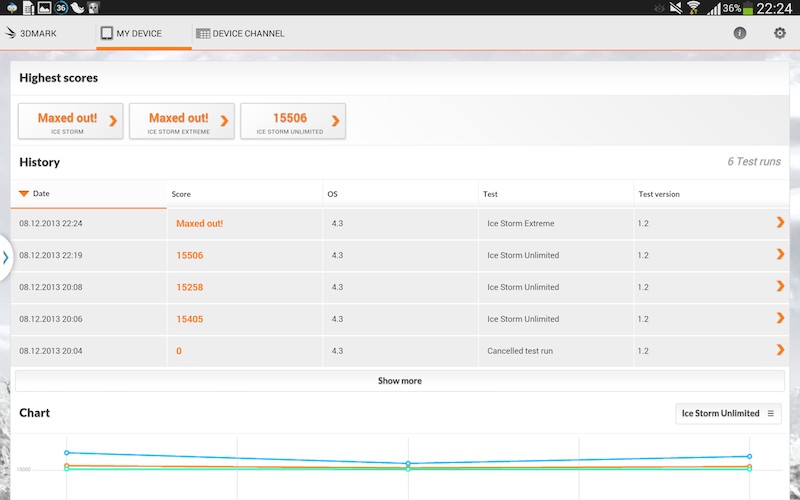Open details arrow for cancelled test run
The width and height of the screenshot is (800, 500).
click(780, 349)
